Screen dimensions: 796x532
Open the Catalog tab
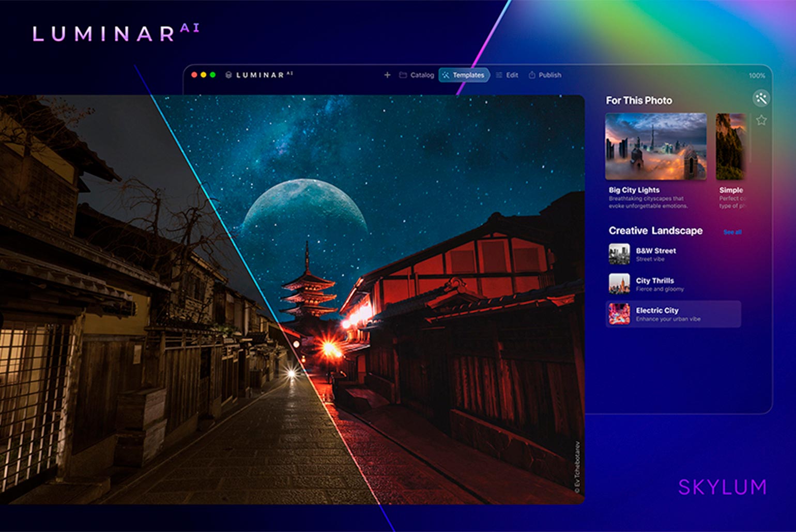click(x=417, y=75)
